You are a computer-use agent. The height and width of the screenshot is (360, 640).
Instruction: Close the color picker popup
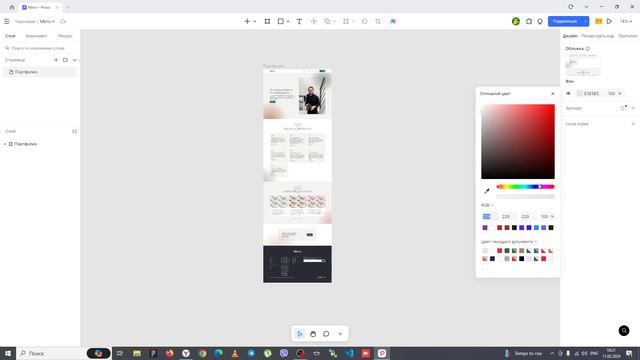553,93
